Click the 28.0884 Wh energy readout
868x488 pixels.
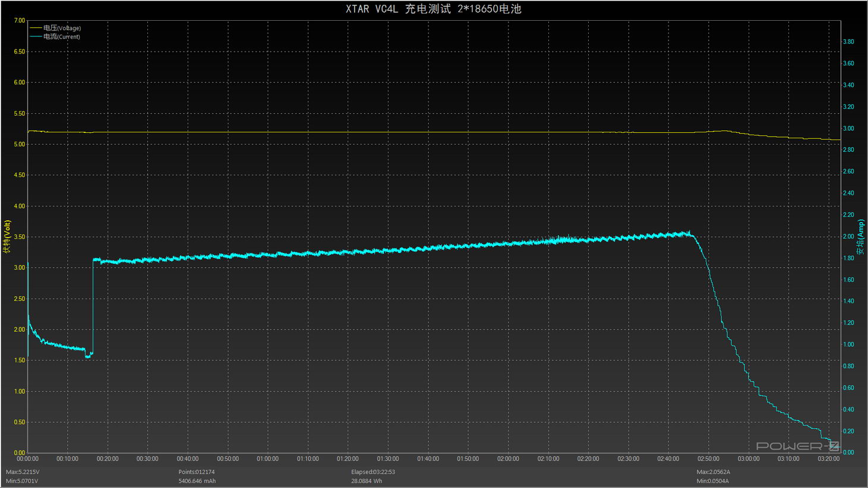pos(367,481)
